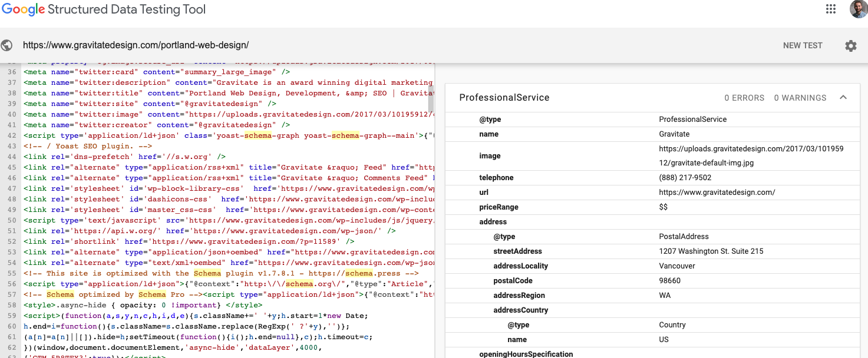The width and height of the screenshot is (868, 358).
Task: Click the '0 WARNINGS' count
Action: point(800,98)
